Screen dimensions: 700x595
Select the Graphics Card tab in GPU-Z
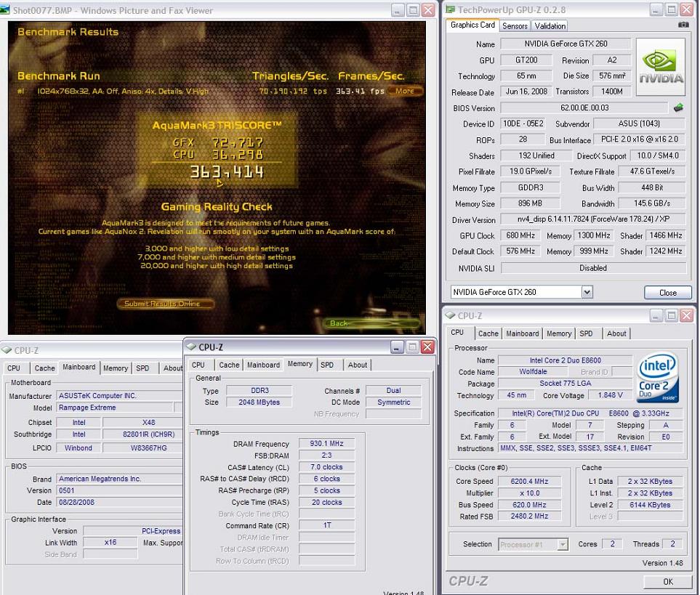click(472, 25)
